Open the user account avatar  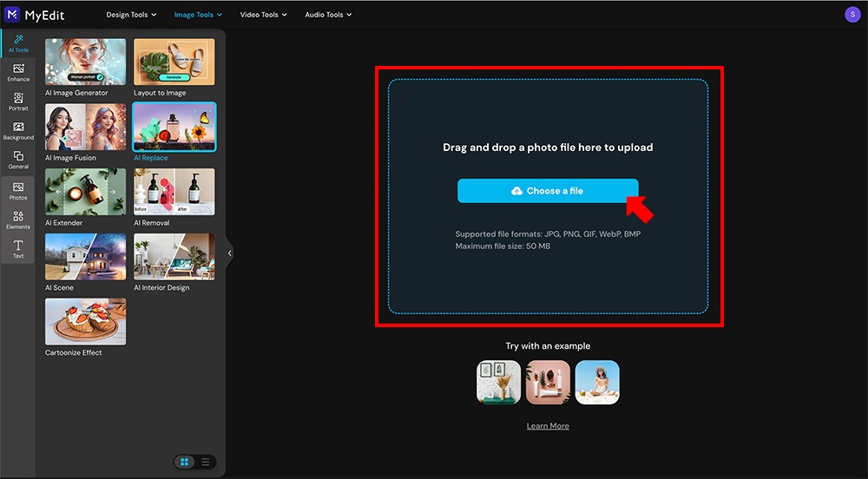pyautogui.click(x=852, y=15)
